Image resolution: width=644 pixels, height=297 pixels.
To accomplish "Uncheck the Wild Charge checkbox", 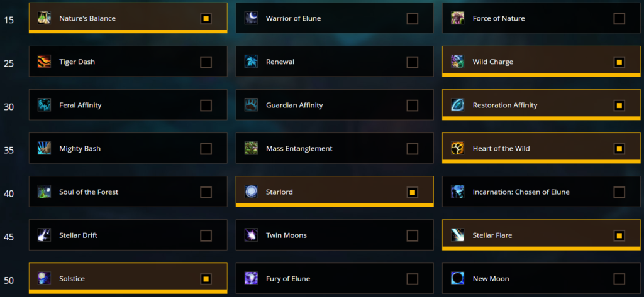I will (x=619, y=62).
